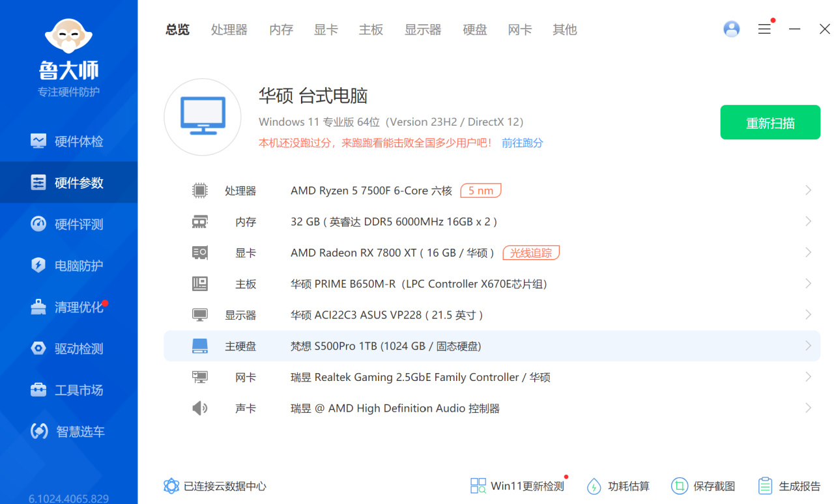Click the 鲁大师 mascot logo
The image size is (834, 504).
point(68,36)
